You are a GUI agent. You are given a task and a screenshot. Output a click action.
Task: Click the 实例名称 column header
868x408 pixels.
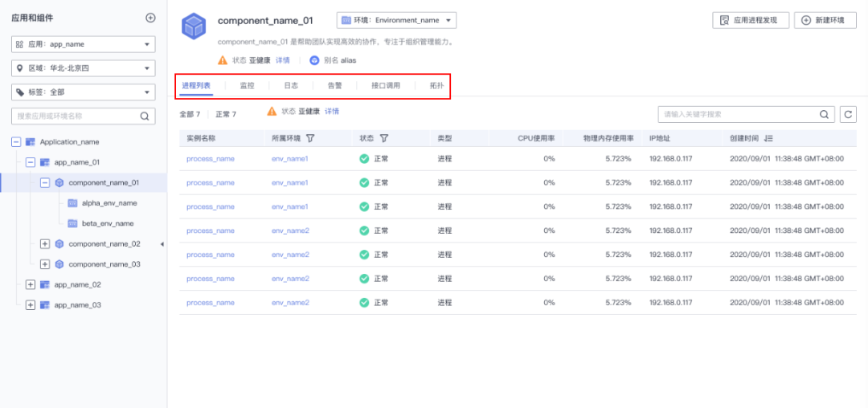tap(201, 138)
